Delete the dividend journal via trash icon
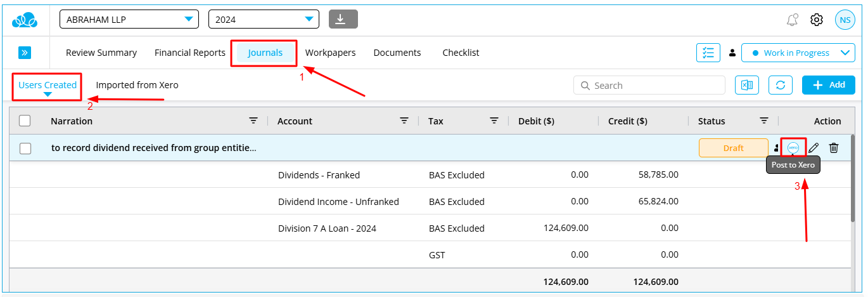The width and height of the screenshot is (868, 297). coord(834,148)
